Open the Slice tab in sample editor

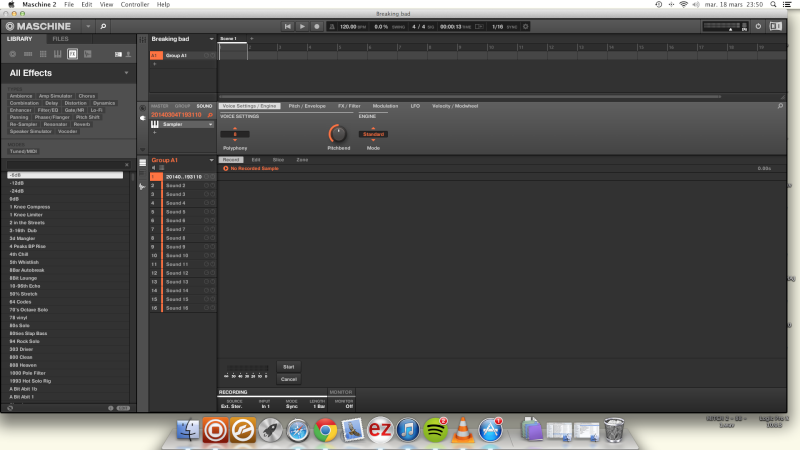pos(278,160)
